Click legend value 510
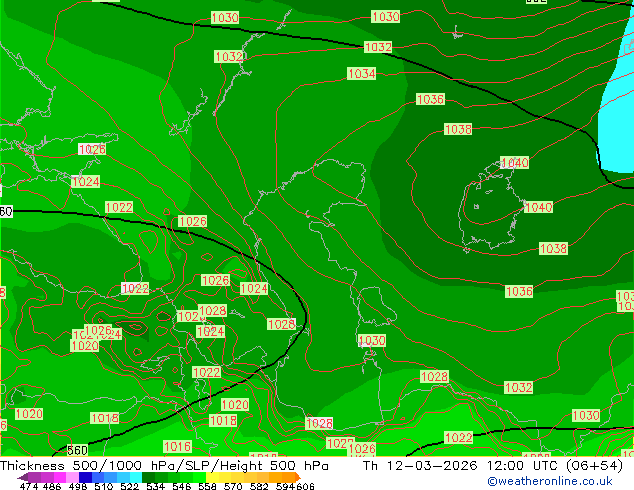The image size is (634, 490). [104, 486]
